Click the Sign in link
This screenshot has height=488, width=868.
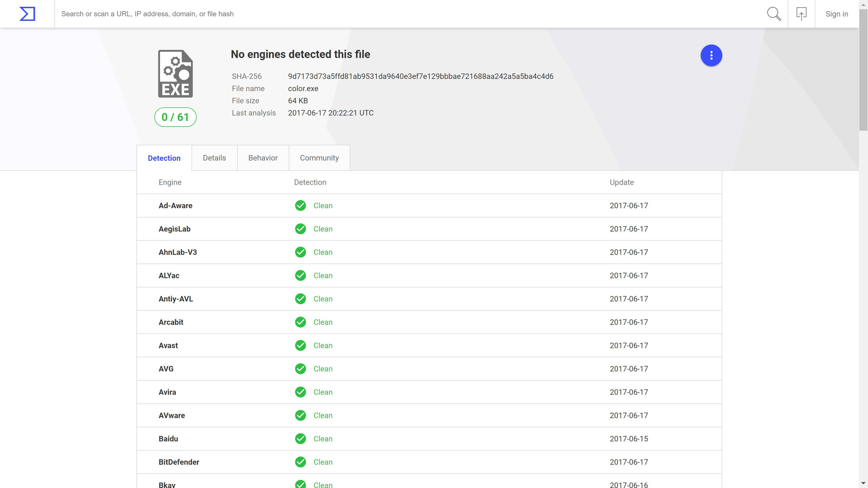(x=837, y=14)
